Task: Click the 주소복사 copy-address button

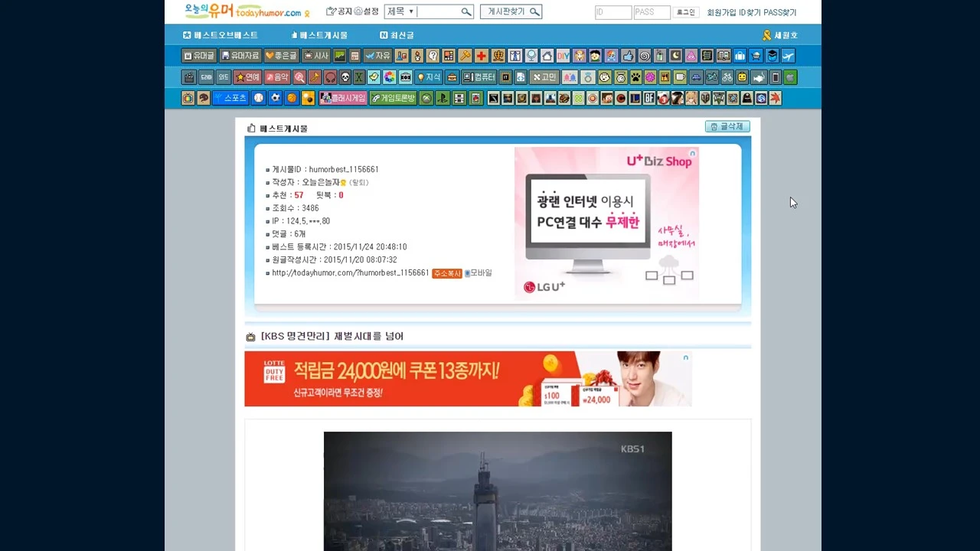Action: coord(446,273)
